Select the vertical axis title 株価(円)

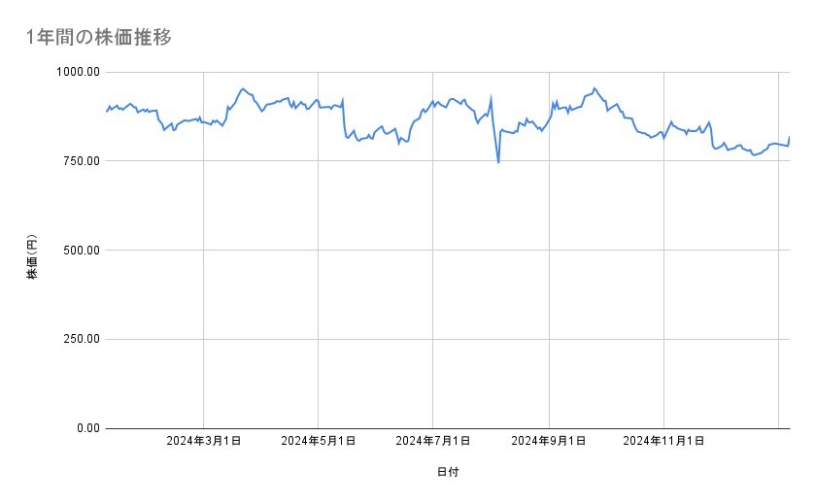tap(32, 256)
